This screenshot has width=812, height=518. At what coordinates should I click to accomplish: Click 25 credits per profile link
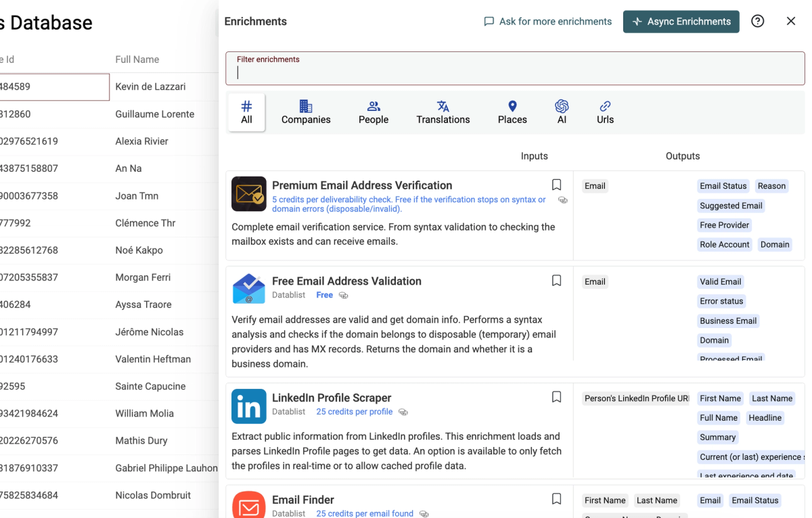[x=355, y=412]
